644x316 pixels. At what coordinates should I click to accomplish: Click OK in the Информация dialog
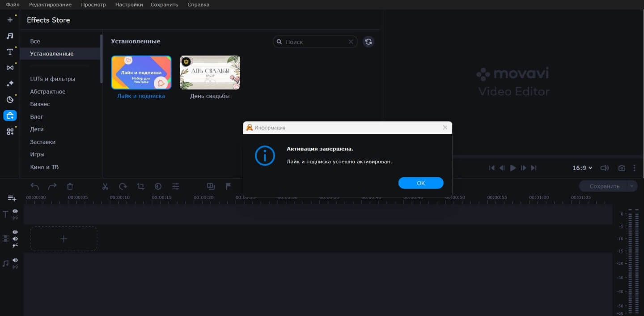[x=421, y=183]
